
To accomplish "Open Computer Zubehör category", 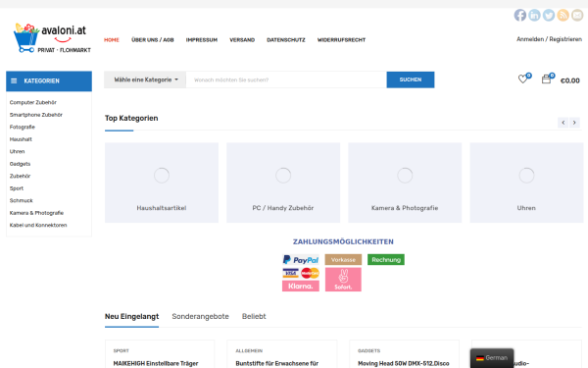I will tap(33, 102).
